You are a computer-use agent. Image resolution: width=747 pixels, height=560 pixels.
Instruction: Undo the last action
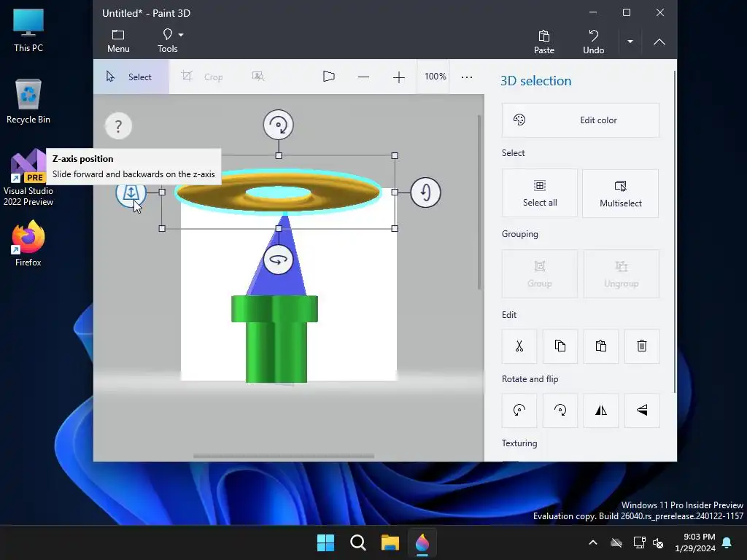click(593, 42)
